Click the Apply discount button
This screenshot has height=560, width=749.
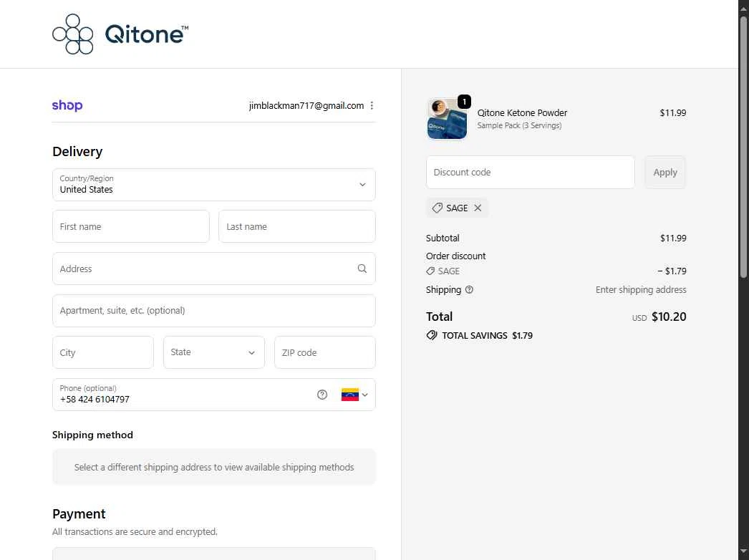click(x=665, y=172)
